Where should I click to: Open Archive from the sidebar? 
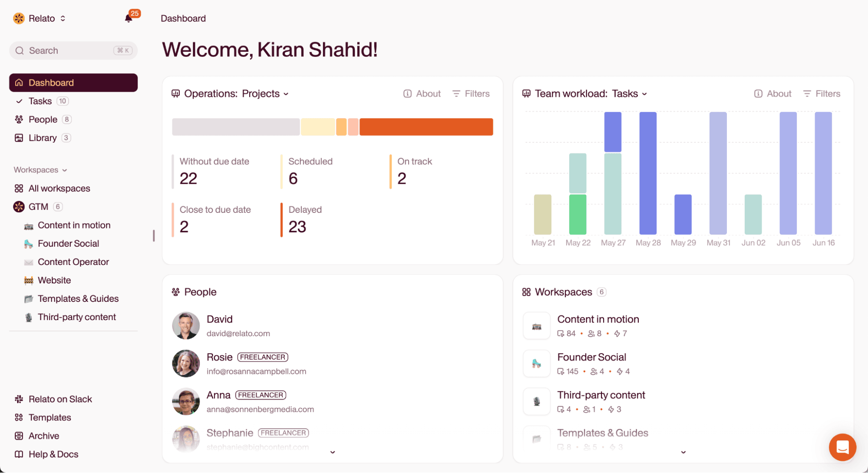tap(43, 436)
